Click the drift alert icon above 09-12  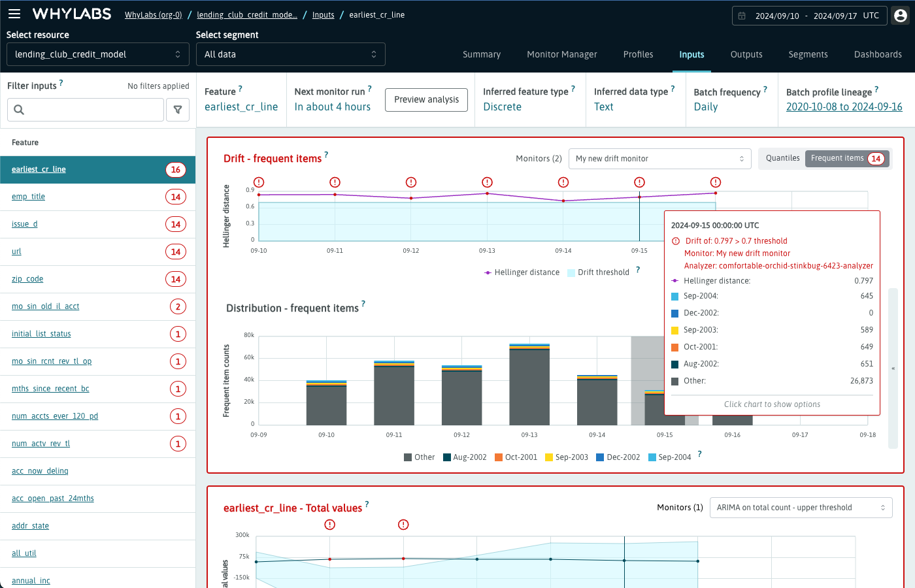pos(411,182)
